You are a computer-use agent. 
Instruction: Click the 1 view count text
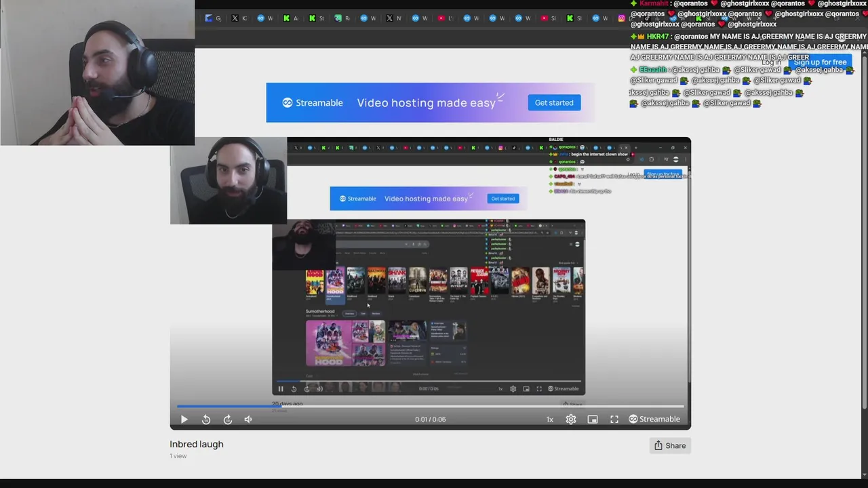[178, 456]
